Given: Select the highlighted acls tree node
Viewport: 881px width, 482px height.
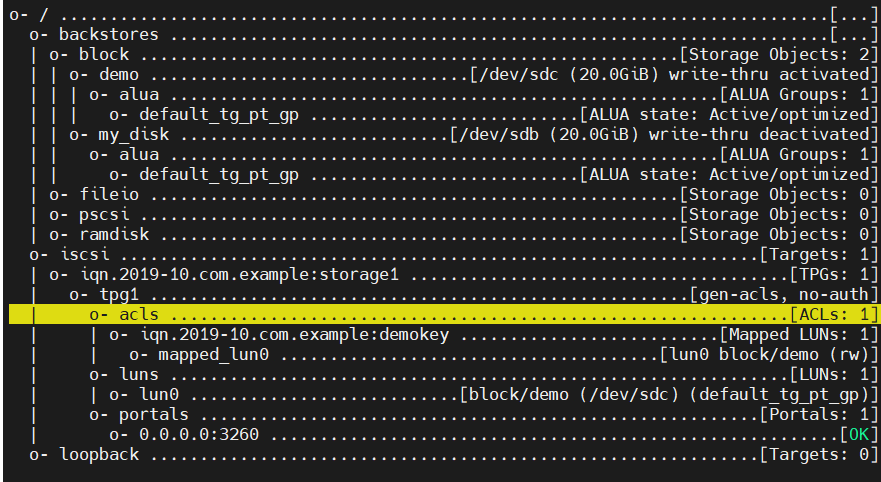Looking at the screenshot, I should pyautogui.click(x=444, y=315).
